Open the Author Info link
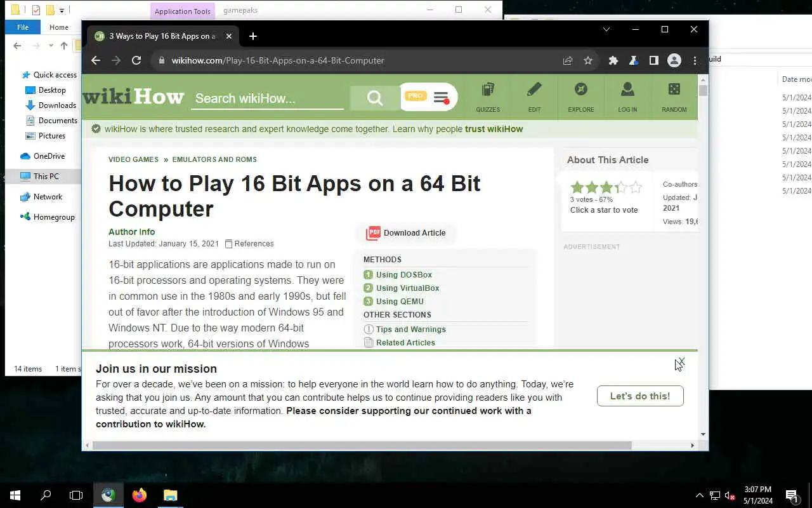Image resolution: width=812 pixels, height=508 pixels. click(x=131, y=232)
